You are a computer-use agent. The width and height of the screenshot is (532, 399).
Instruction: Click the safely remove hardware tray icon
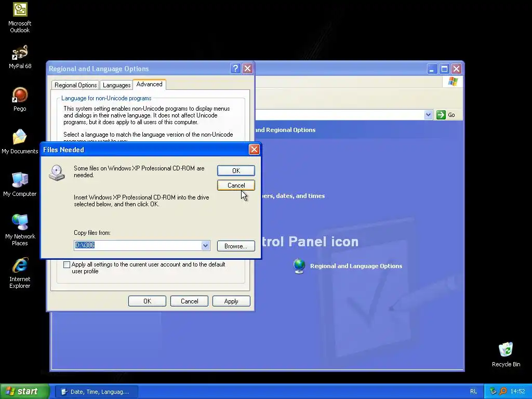point(493,391)
